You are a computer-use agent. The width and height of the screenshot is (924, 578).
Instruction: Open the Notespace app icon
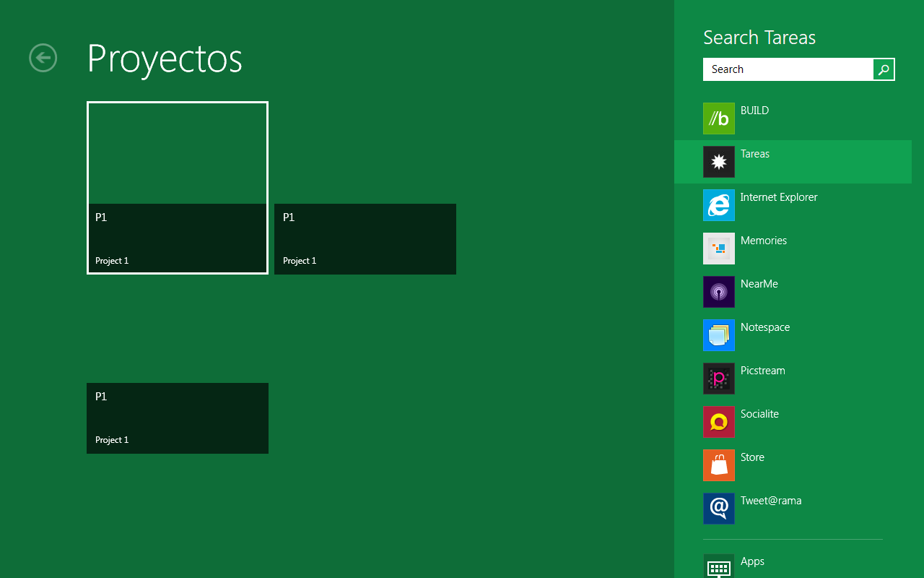point(718,335)
